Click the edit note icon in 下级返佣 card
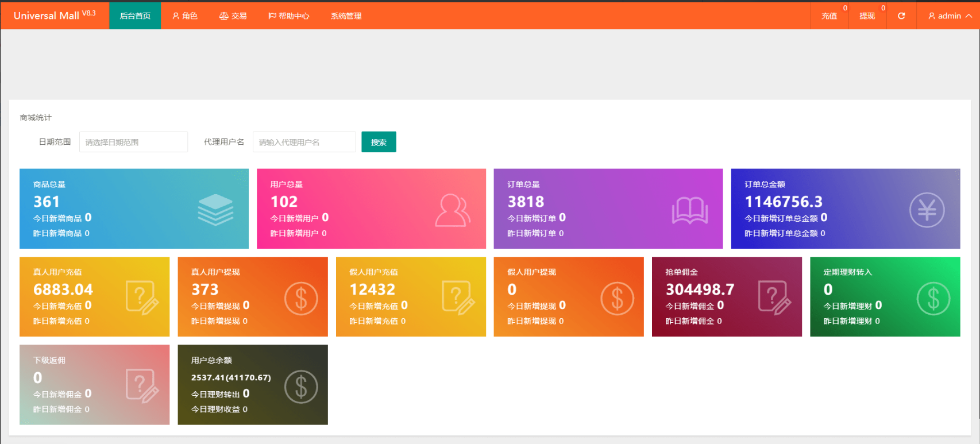This screenshot has height=444, width=980. (142, 386)
